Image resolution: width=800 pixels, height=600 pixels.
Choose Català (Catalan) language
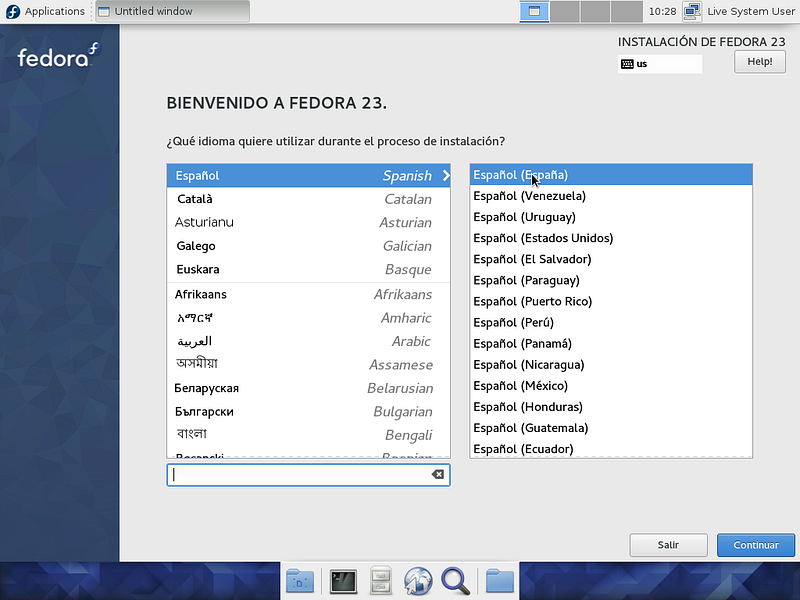tap(308, 199)
